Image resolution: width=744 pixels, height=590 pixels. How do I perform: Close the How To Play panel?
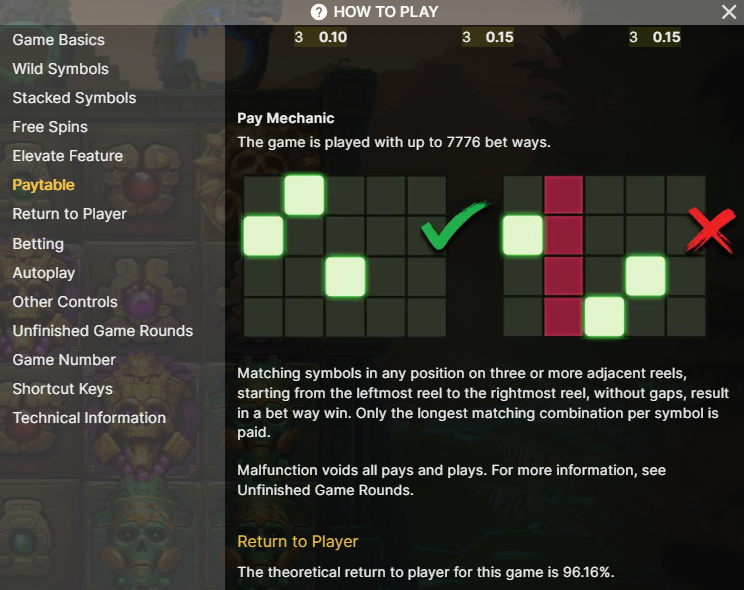pos(729,12)
